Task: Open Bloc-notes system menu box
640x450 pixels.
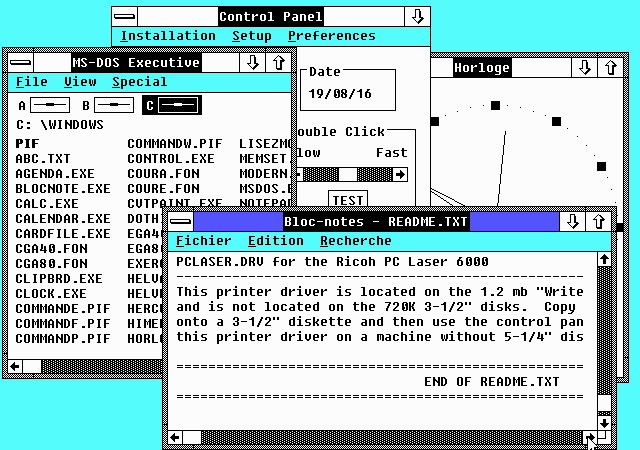Action: (x=180, y=221)
